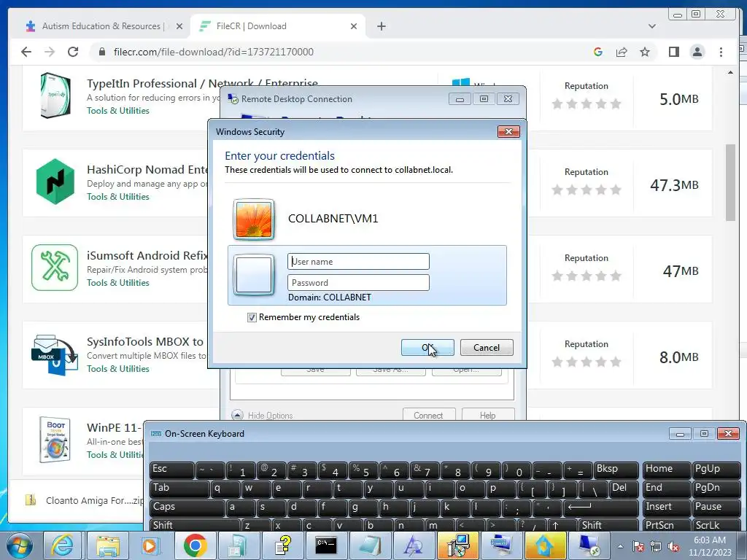This screenshot has width=747, height=560.
Task: Click WinPE Boot disc icon
Action: coord(55,440)
